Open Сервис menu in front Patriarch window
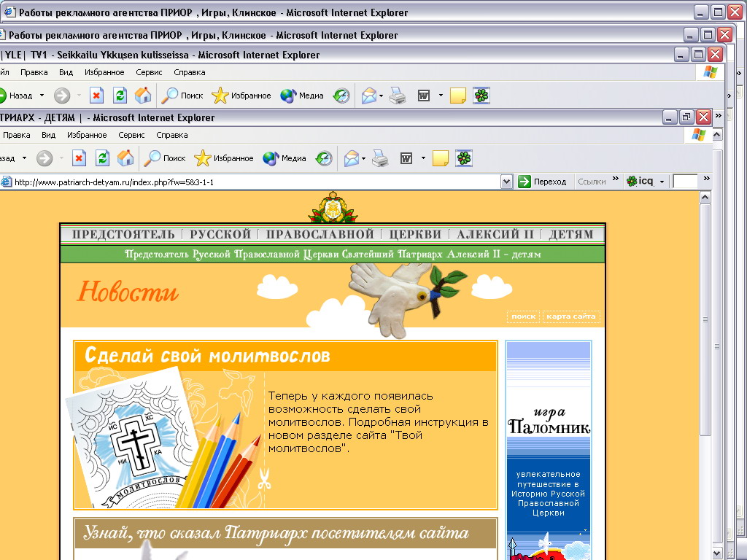The height and width of the screenshot is (560, 747). pos(131,135)
